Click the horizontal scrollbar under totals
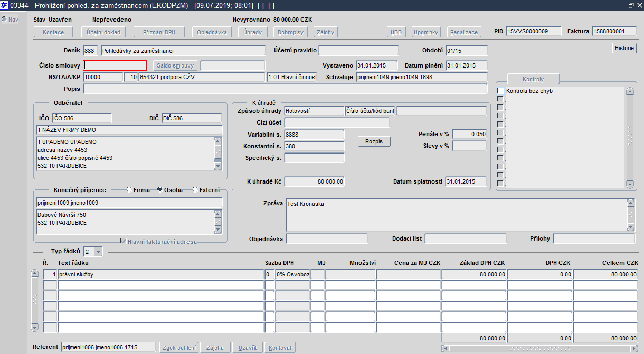 tap(538, 348)
